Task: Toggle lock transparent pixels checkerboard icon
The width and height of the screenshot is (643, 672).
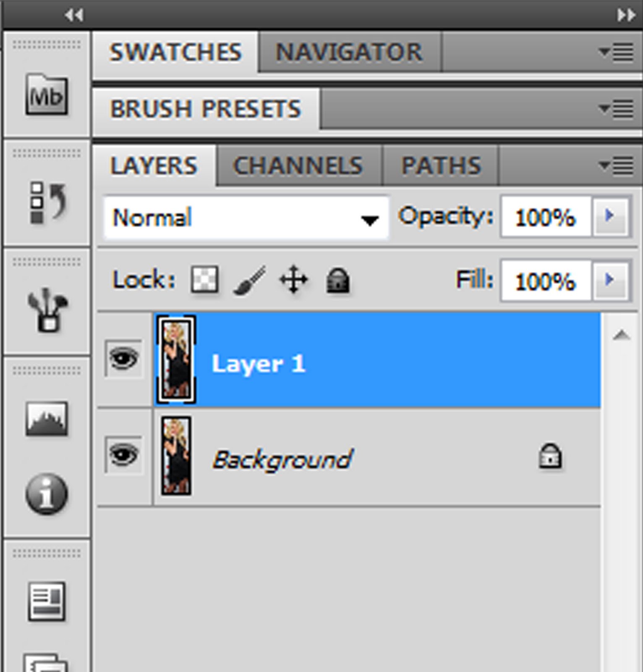Action: tap(204, 279)
